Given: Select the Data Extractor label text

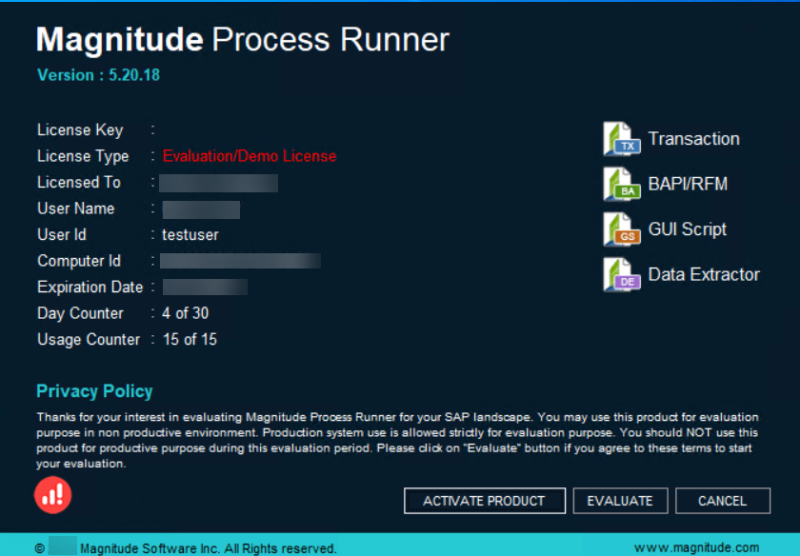Looking at the screenshot, I should point(703,274).
